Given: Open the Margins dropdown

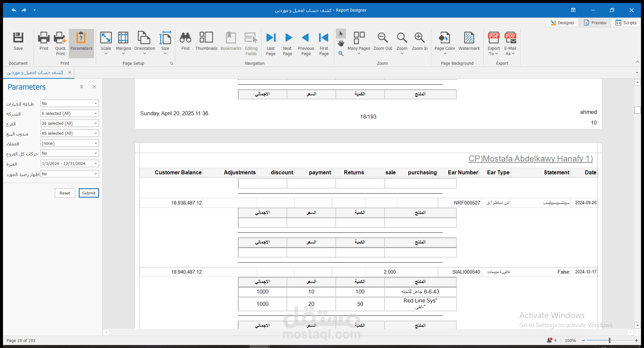Looking at the screenshot, I should 123,43.
